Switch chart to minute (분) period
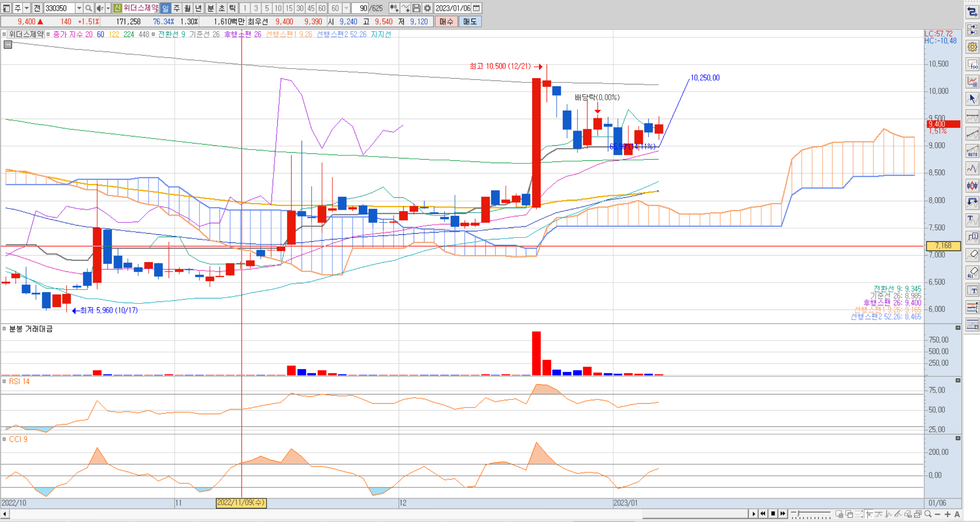This screenshot has height=522, width=980. [210, 8]
